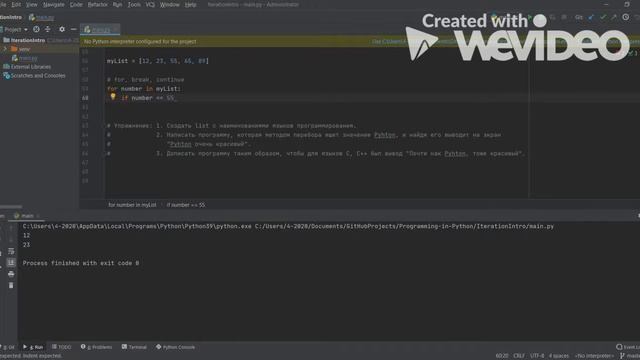Open the Python Console tool window button

176,347
